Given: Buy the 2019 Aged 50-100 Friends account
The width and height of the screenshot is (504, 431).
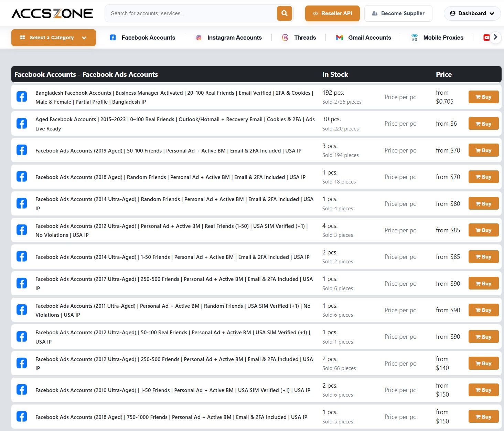Looking at the screenshot, I should coord(483,150).
